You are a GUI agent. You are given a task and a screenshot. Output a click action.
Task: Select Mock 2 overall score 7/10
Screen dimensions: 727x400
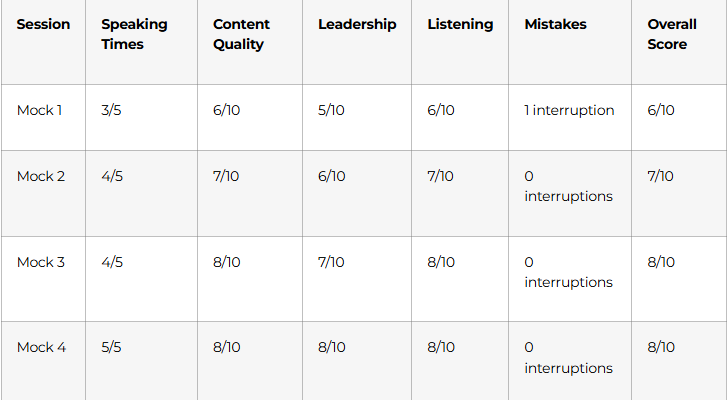[661, 176]
